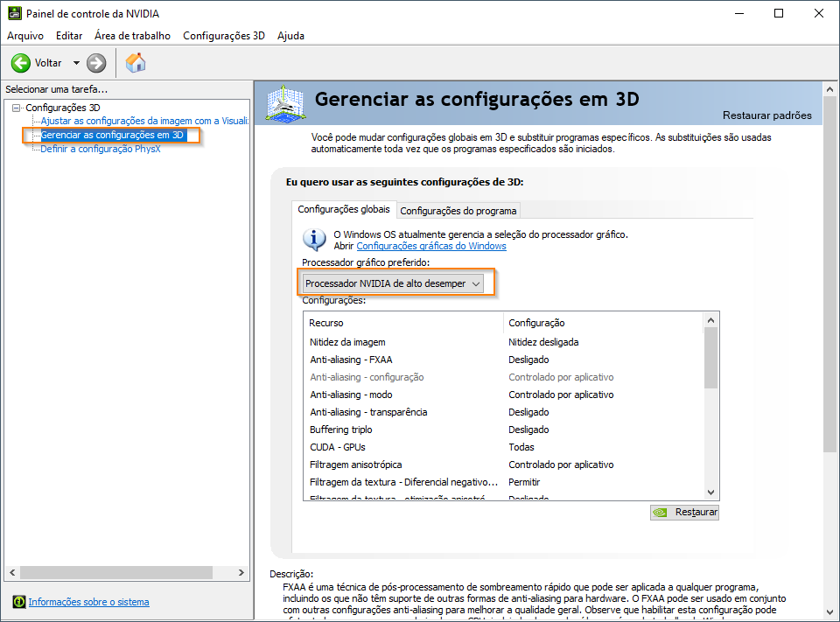This screenshot has height=622, width=840.
Task: Open the Área de trabalho menu
Action: [x=132, y=36]
